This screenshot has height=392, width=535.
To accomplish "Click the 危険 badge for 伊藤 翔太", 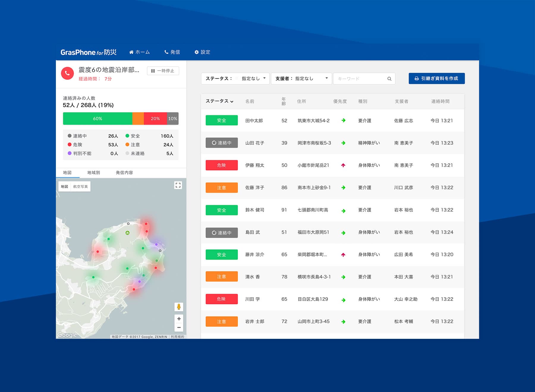I will pos(222,165).
